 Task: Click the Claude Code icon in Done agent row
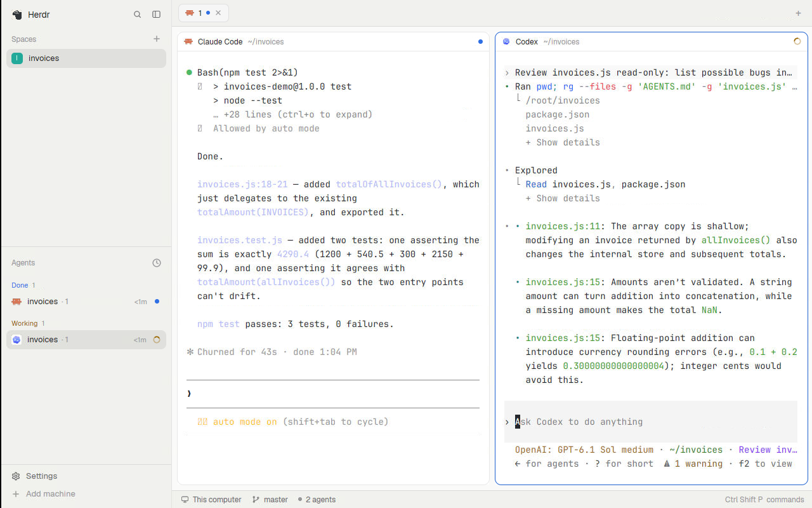point(17,302)
